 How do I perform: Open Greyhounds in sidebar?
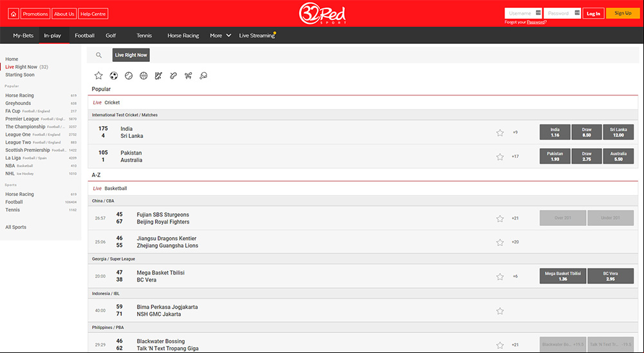click(18, 103)
